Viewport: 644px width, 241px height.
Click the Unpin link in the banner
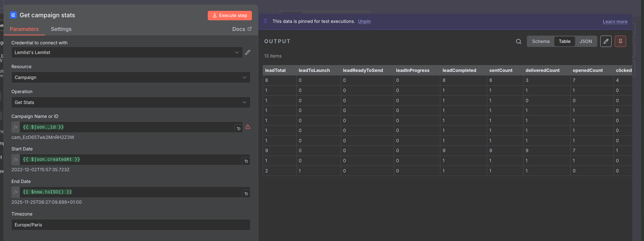364,21
